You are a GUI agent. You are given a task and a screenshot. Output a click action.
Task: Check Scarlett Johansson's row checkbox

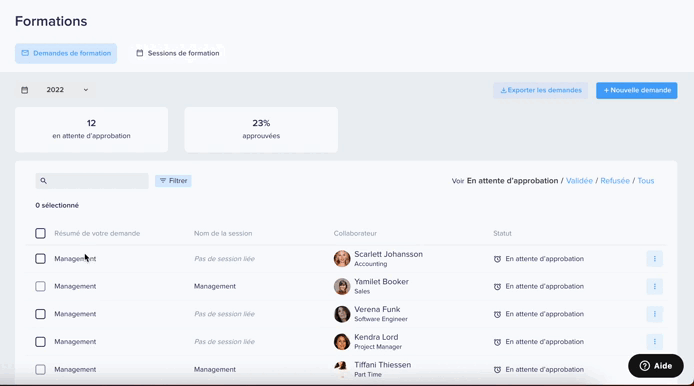pyautogui.click(x=40, y=259)
